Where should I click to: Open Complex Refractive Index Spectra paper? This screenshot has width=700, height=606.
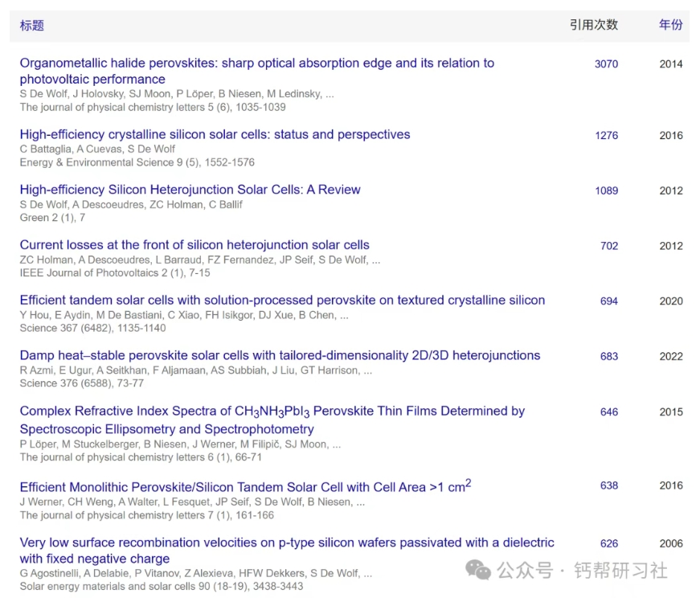pyautogui.click(x=272, y=412)
